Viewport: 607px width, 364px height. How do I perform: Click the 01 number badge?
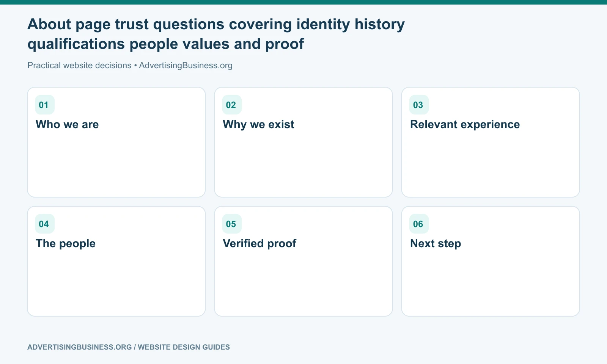pos(45,105)
